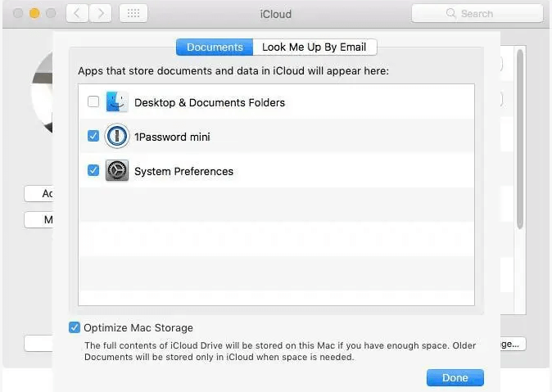Click the gray zoom window button
The image size is (552, 392).
51,14
